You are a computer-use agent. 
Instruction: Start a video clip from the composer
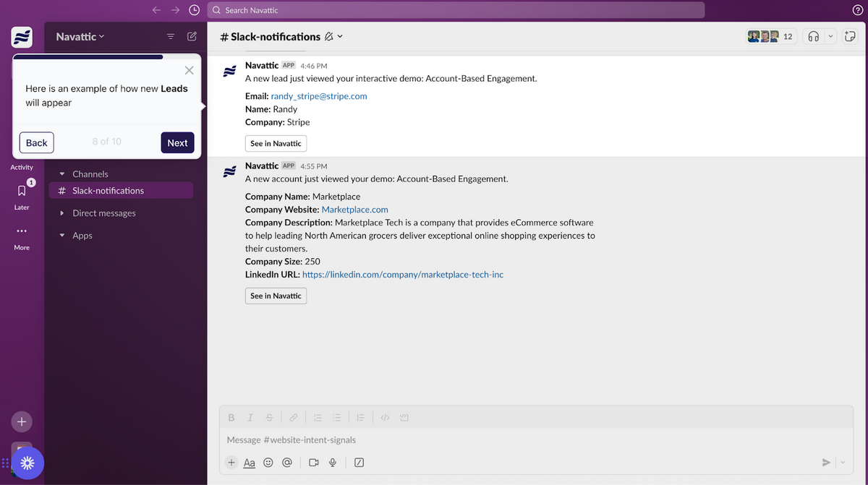click(313, 462)
